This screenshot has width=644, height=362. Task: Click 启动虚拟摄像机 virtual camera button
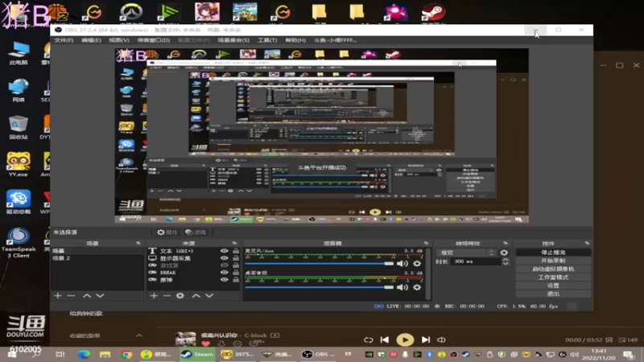pyautogui.click(x=553, y=269)
